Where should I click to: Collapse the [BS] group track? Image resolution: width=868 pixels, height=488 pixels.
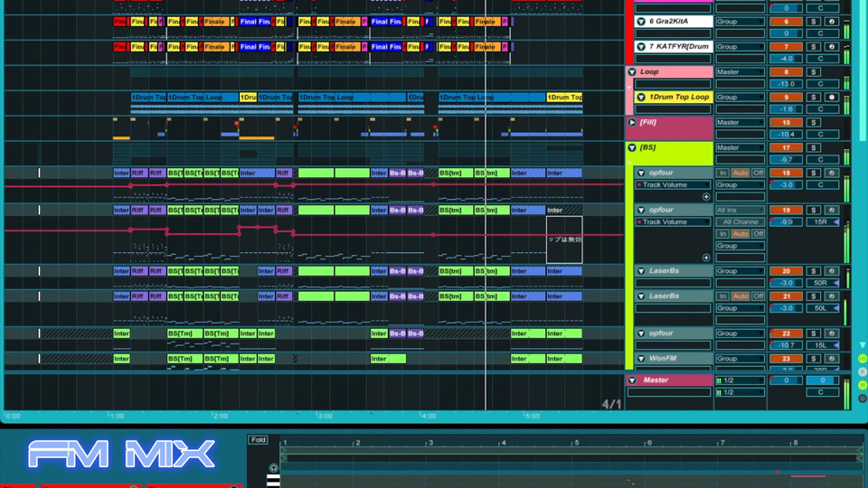pos(632,147)
